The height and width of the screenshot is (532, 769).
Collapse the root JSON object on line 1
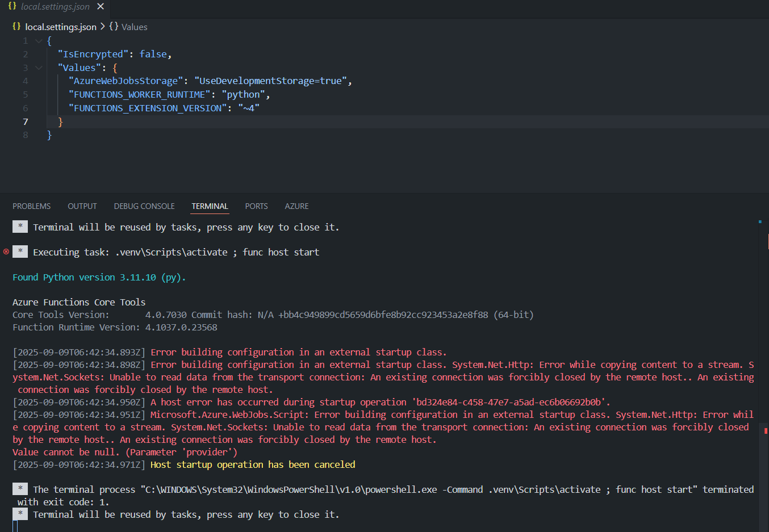point(38,40)
